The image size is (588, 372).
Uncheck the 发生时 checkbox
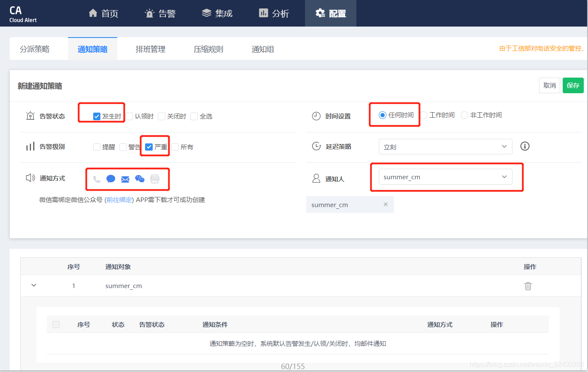click(x=97, y=116)
